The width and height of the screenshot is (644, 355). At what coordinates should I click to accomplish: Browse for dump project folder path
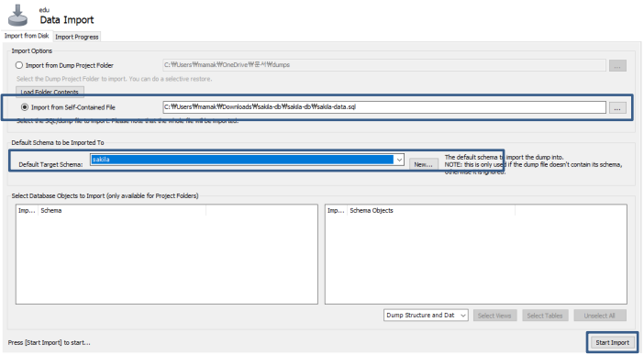tap(617, 66)
